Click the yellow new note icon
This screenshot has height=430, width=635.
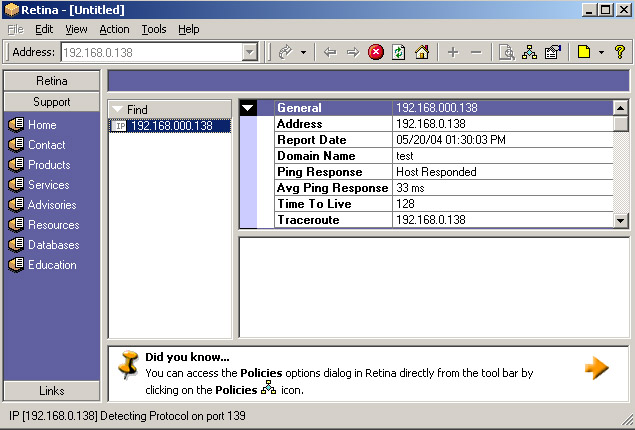(x=584, y=52)
